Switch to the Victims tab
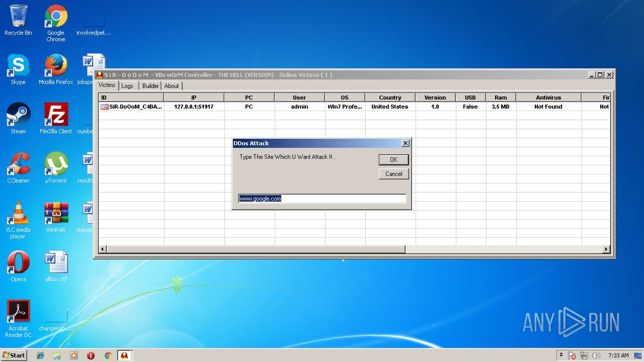Screen dimensions: 644x362 107,85
